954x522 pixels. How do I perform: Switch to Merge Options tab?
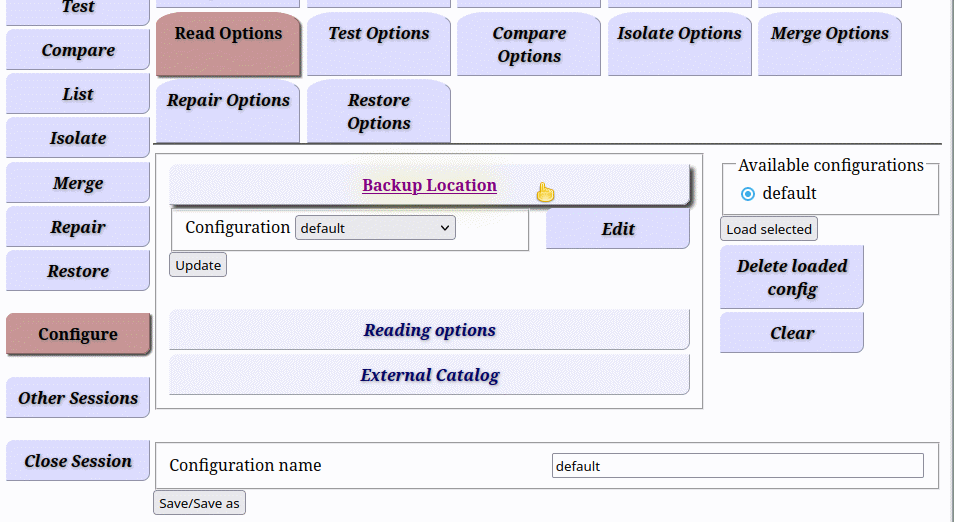point(830,44)
